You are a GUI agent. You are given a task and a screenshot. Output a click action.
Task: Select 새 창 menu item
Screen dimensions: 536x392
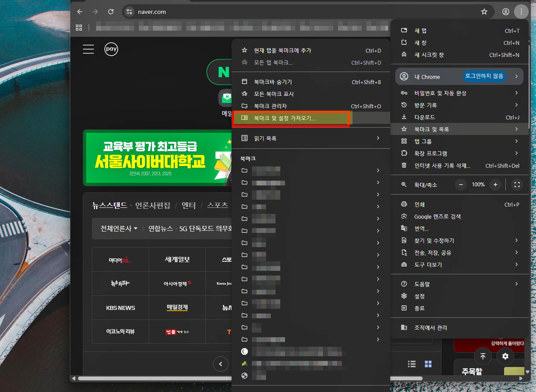[460, 43]
